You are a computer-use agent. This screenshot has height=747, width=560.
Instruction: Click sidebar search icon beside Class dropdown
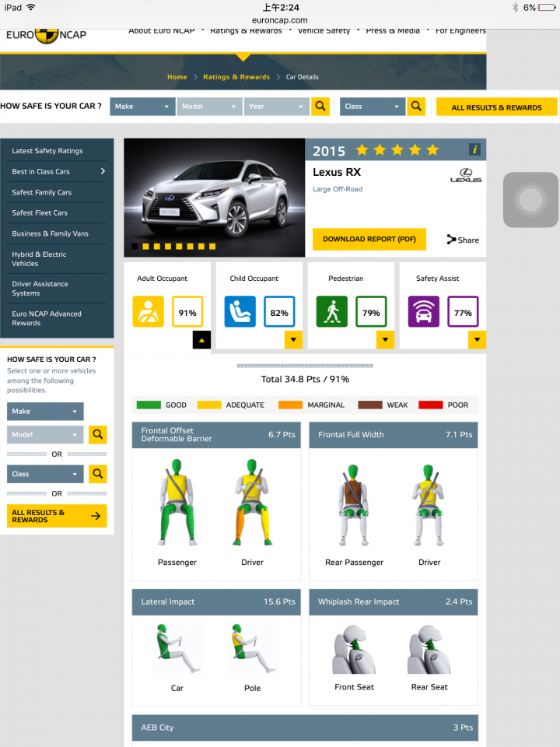pyautogui.click(x=98, y=474)
